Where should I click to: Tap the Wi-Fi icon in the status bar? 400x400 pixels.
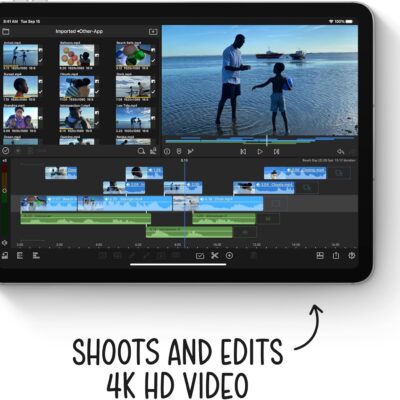pyautogui.click(x=331, y=22)
